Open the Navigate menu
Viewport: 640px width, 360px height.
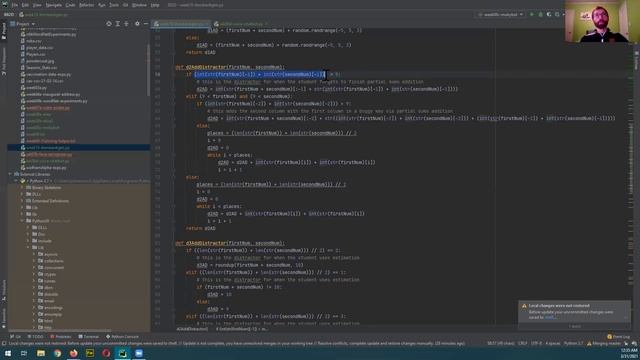(x=53, y=5)
